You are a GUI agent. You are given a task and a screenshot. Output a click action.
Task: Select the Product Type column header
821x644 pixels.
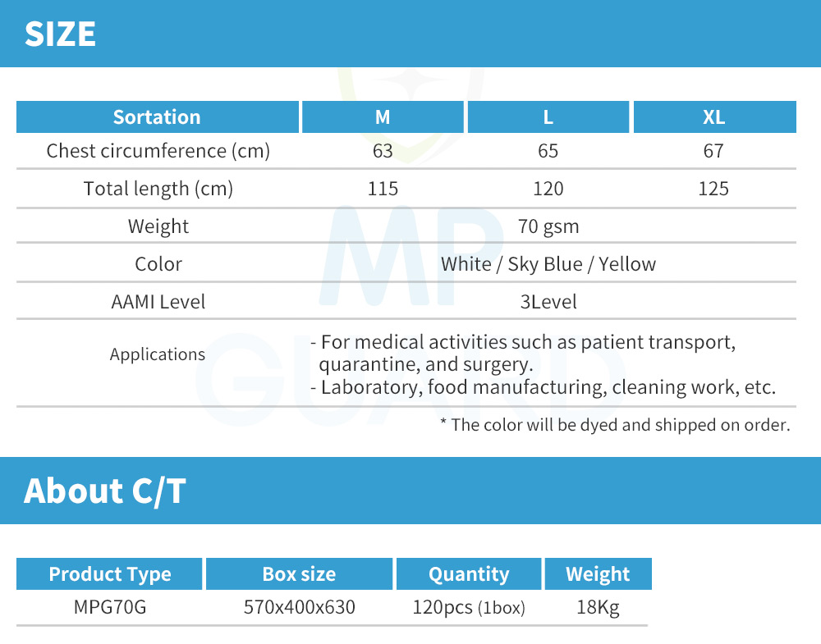[x=110, y=574]
